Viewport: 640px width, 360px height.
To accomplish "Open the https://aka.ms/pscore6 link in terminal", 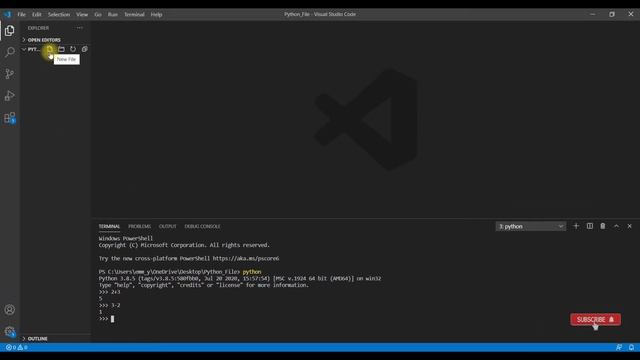I will pyautogui.click(x=246, y=258).
